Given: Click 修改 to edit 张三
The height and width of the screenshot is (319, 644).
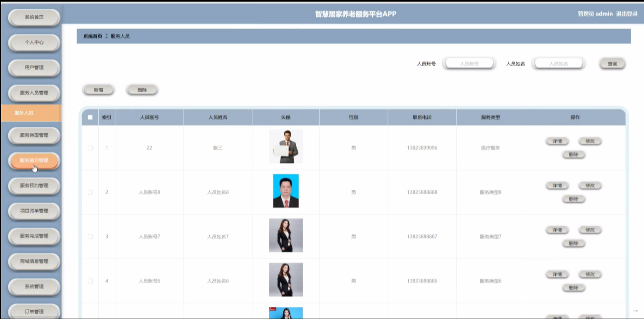Looking at the screenshot, I should tap(590, 141).
